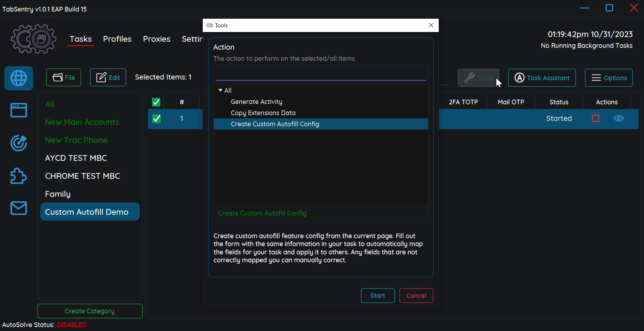Open the mail envelope icon in sidebar
Viewport: 644px width, 331px height.
[18, 208]
